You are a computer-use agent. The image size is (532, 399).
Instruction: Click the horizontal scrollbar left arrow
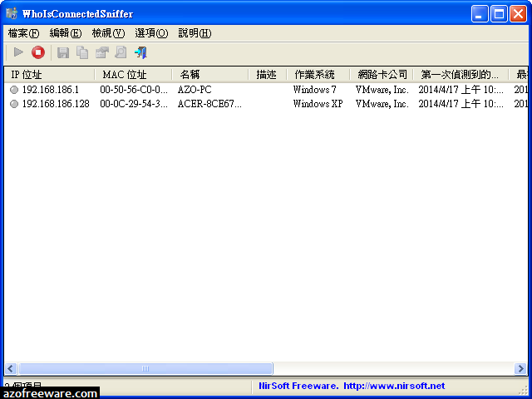11,368
